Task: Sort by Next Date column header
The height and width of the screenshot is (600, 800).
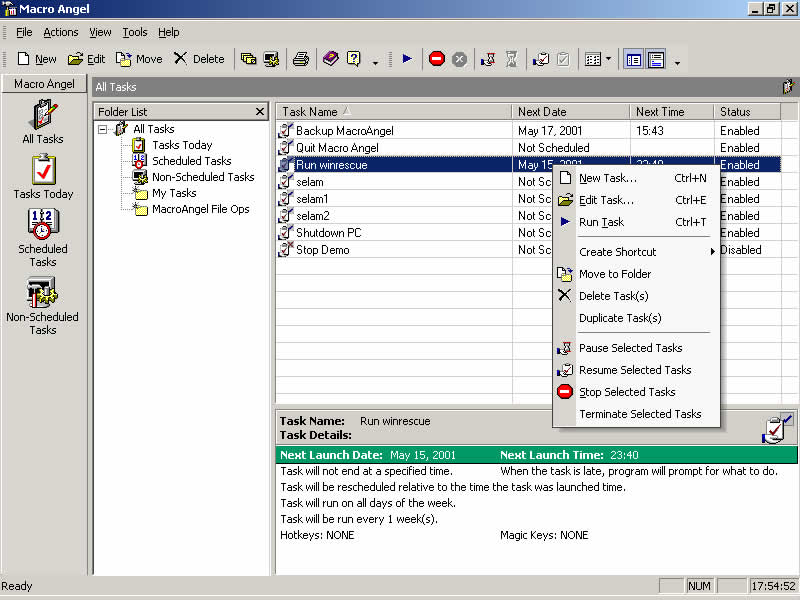Action: 570,112
